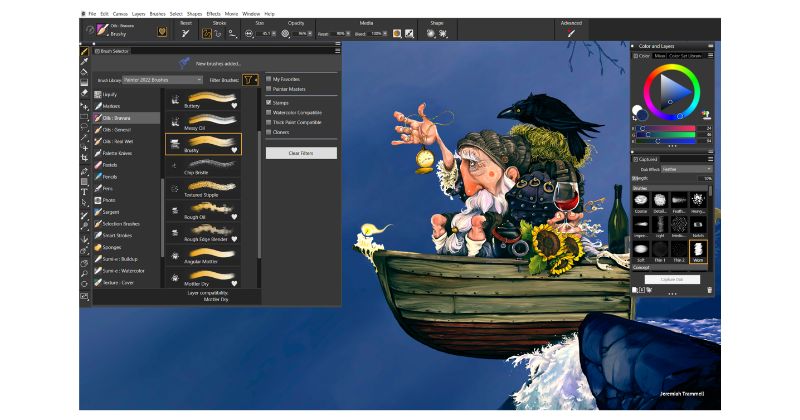Adjust the green G color slider
The width and height of the screenshot is (800, 420).
[x=665, y=134]
